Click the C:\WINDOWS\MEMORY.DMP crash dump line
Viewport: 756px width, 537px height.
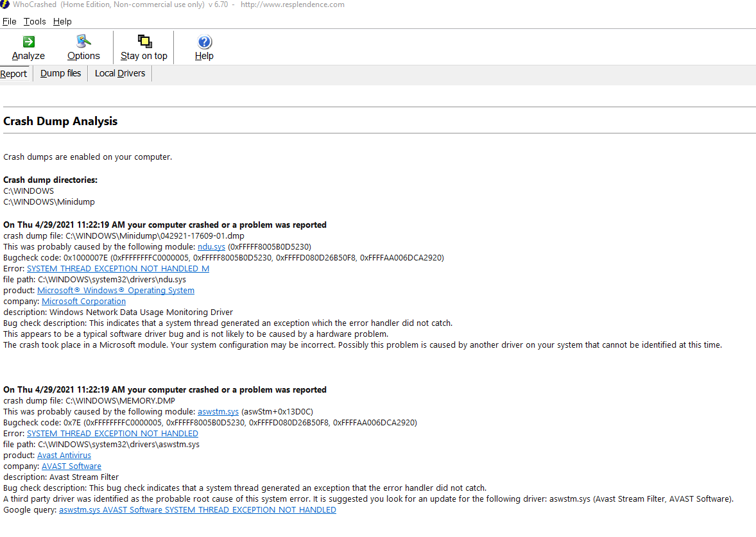click(89, 400)
